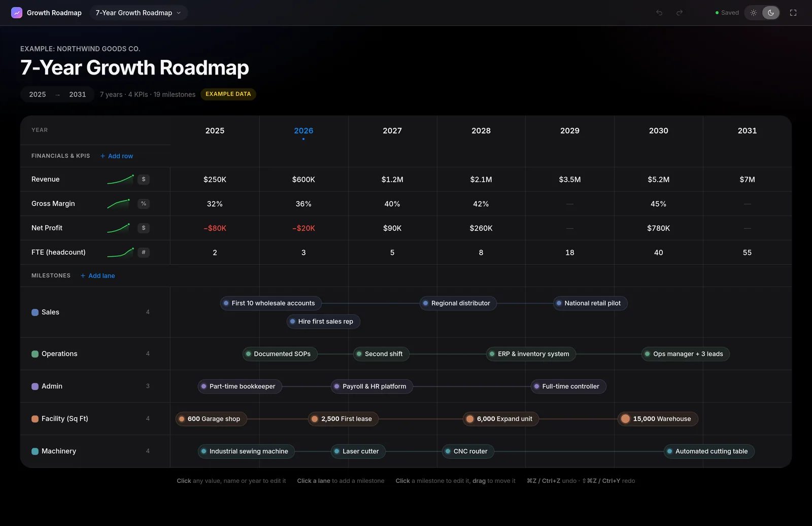Open Regional distributor milestone
This screenshot has width=812, height=526.
click(458, 303)
